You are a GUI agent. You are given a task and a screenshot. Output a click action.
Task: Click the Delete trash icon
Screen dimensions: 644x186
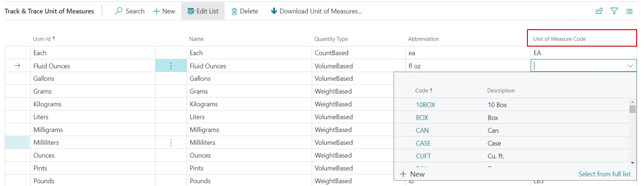coord(234,11)
